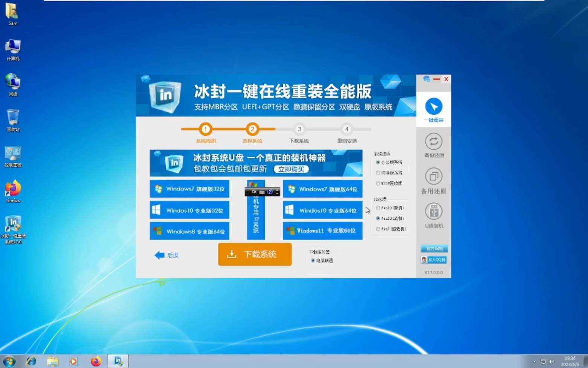Screen dimensions: 588x368
Task: Click step 2 选择系统 in progress bar
Action: (252, 129)
